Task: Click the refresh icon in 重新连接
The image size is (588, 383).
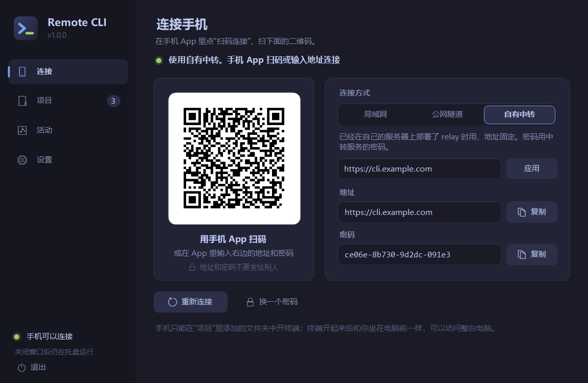Action: coord(172,302)
